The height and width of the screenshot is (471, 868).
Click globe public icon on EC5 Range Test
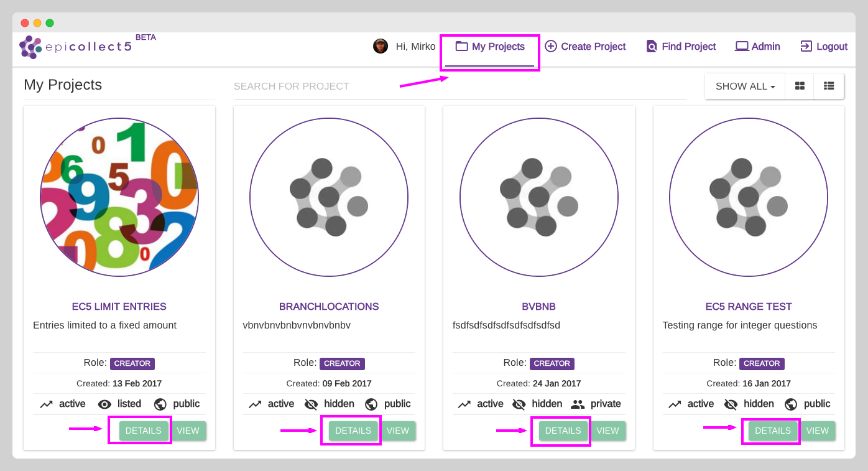[x=791, y=404]
